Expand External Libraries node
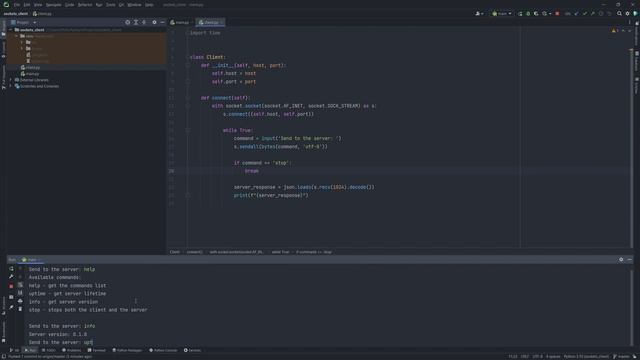The height and width of the screenshot is (360, 640). tap(11, 80)
